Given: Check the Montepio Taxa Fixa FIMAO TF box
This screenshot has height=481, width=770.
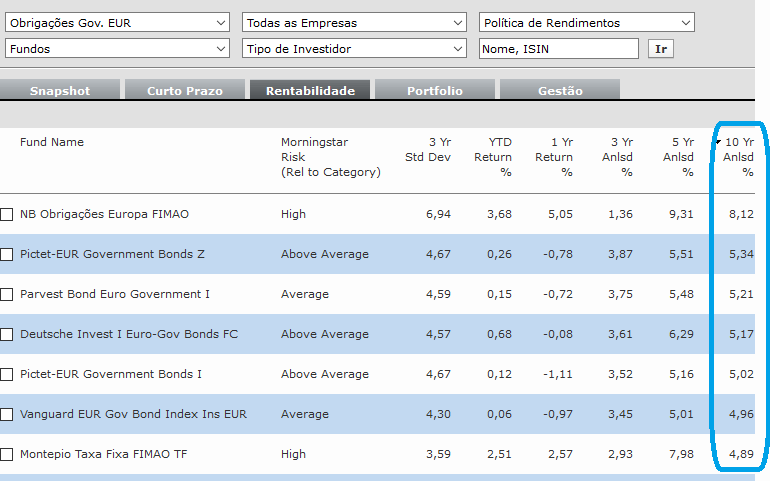Looking at the screenshot, I should pyautogui.click(x=7, y=455).
